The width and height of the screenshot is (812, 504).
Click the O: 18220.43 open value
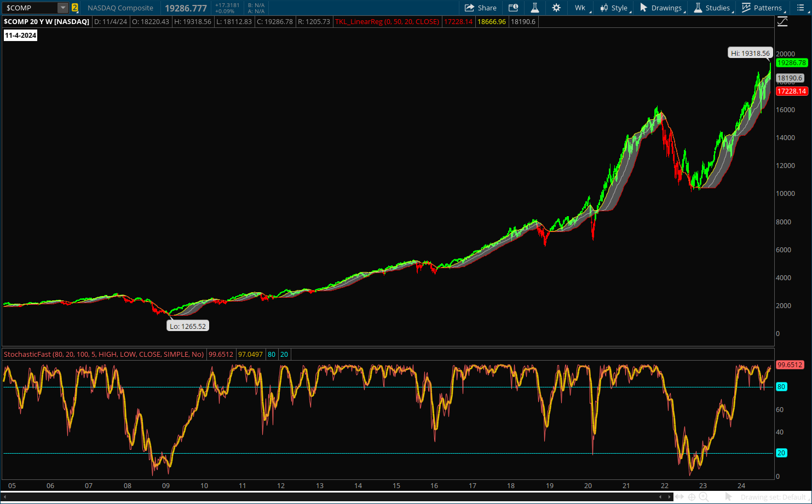coord(151,21)
